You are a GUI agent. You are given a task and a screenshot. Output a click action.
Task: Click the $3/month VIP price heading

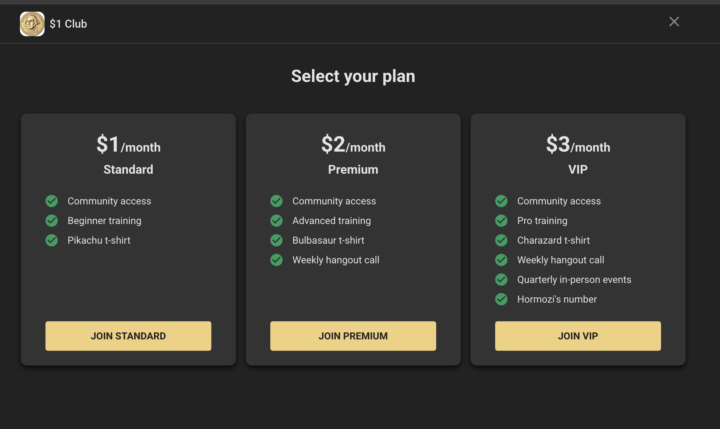(578, 145)
